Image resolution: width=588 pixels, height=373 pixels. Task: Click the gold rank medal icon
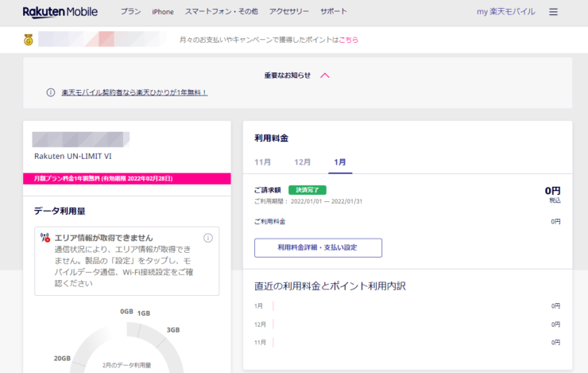pos(29,40)
